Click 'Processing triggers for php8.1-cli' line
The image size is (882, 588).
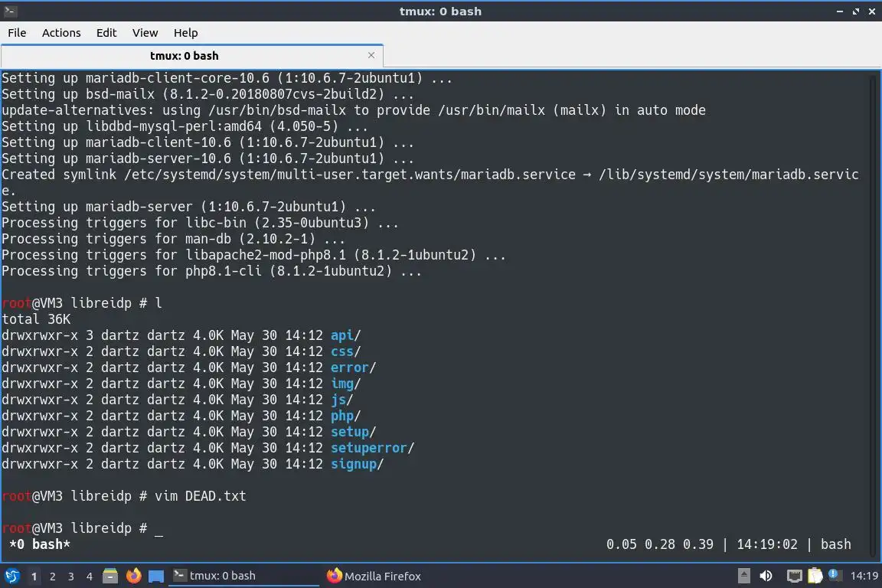[x=211, y=271]
